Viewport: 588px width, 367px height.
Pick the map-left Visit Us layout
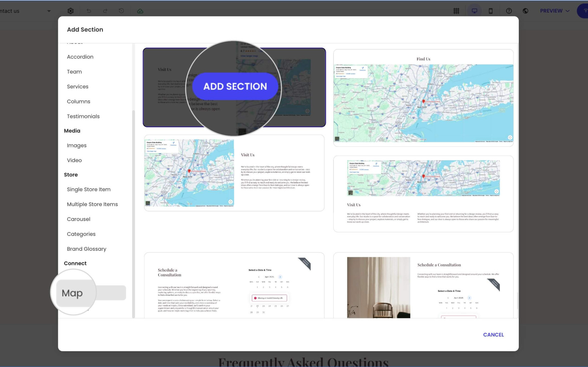tap(234, 173)
